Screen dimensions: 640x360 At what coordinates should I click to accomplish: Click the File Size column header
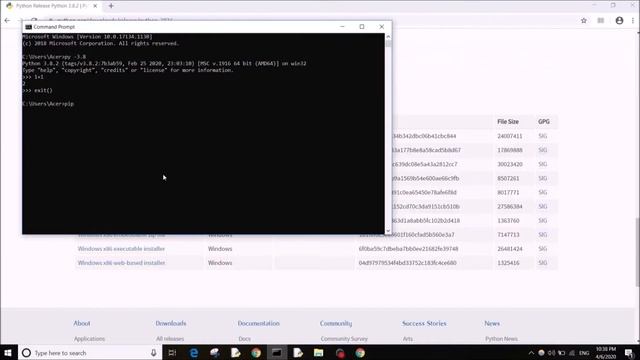click(508, 122)
